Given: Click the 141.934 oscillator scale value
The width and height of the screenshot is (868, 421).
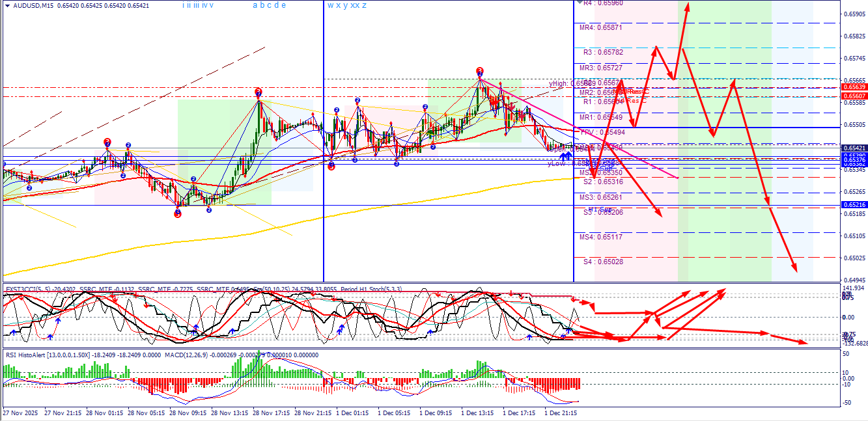Looking at the screenshot, I should [x=853, y=288].
